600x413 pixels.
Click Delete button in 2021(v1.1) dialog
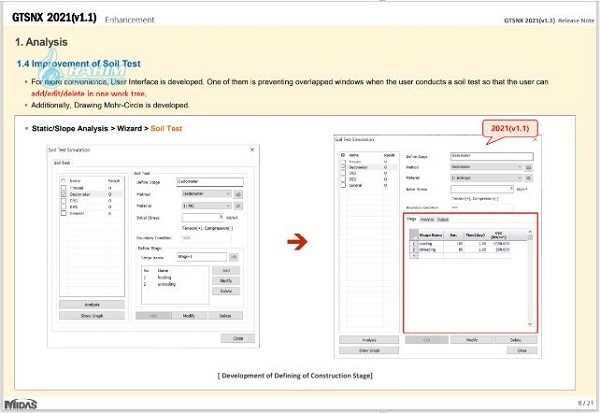coord(515,340)
